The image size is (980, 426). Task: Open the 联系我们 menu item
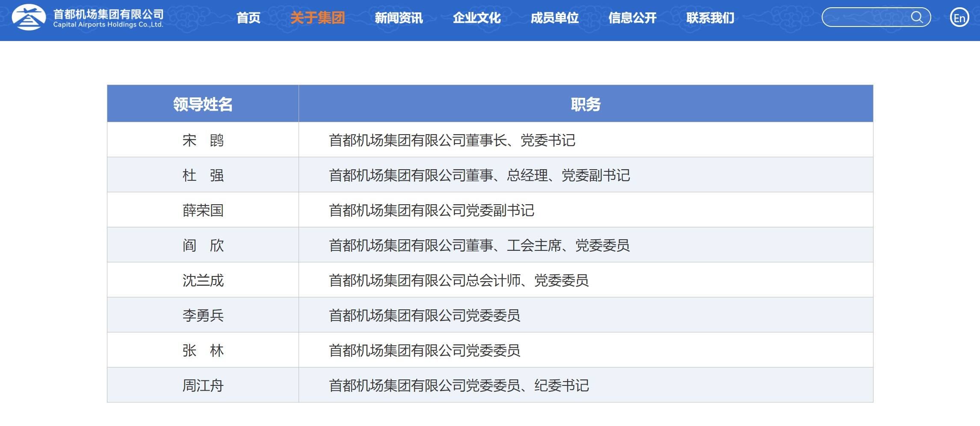coord(710,18)
